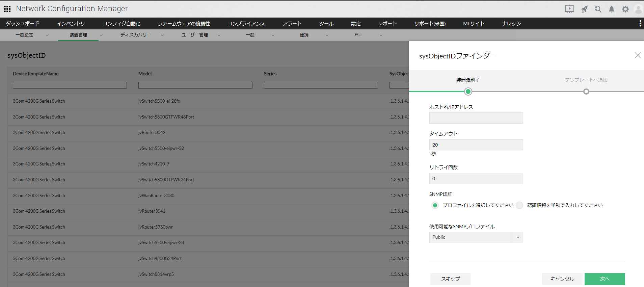Open the ツール menu

coord(326,23)
